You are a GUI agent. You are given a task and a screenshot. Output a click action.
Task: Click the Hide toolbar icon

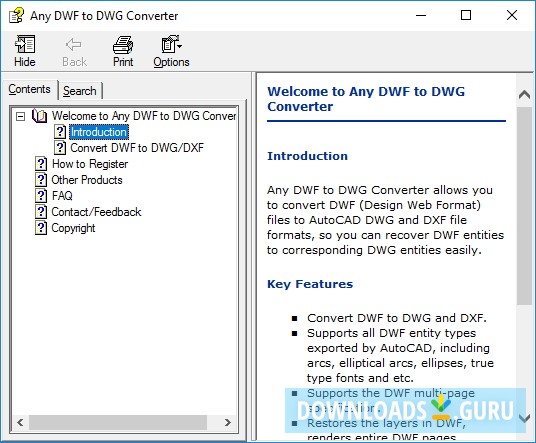[25, 44]
